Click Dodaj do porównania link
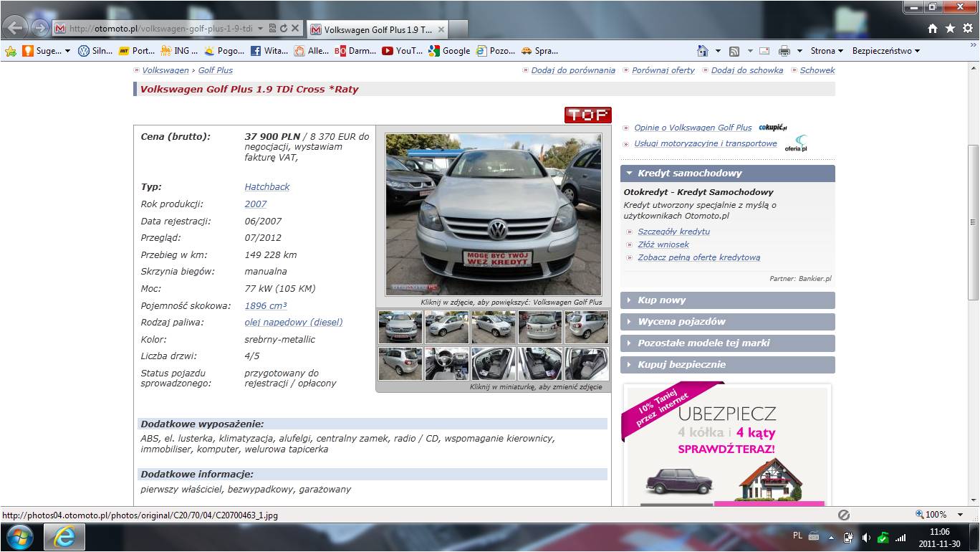This screenshot has width=980, height=552. point(573,70)
